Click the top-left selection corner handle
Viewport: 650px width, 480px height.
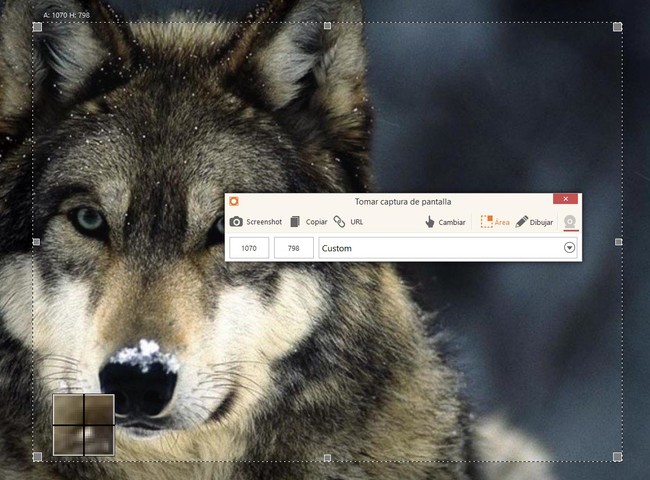coord(37,27)
